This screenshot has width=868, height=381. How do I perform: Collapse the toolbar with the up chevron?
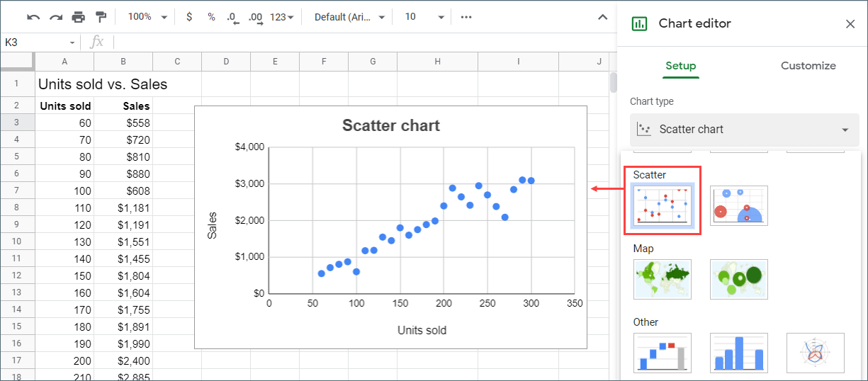click(x=603, y=17)
